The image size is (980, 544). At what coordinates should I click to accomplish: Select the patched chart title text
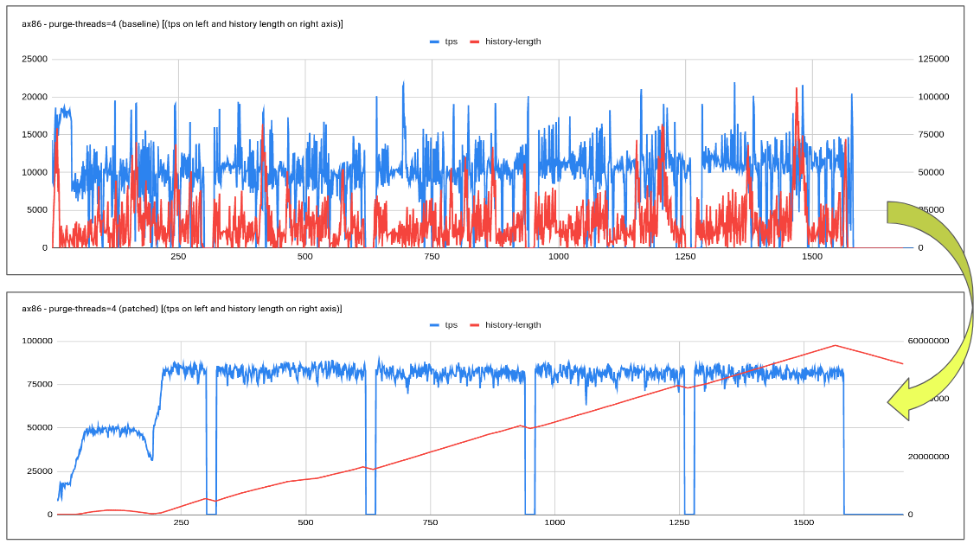(182, 309)
